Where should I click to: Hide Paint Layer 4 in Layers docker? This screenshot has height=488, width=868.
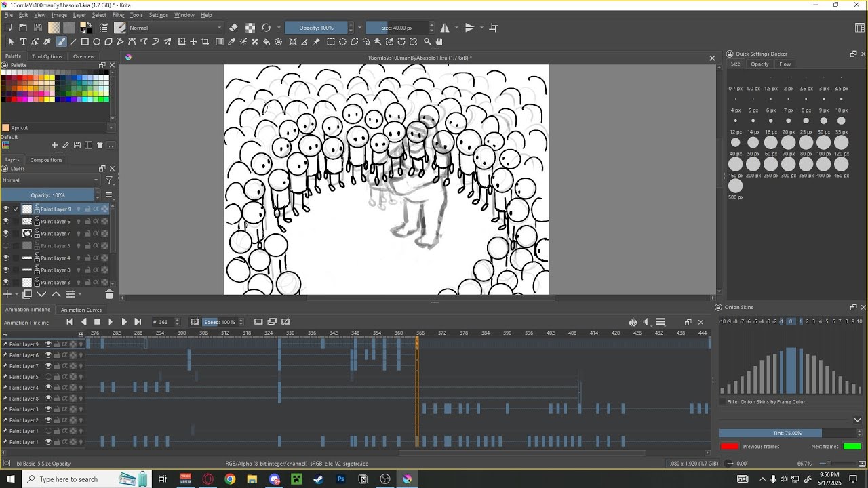pos(6,258)
